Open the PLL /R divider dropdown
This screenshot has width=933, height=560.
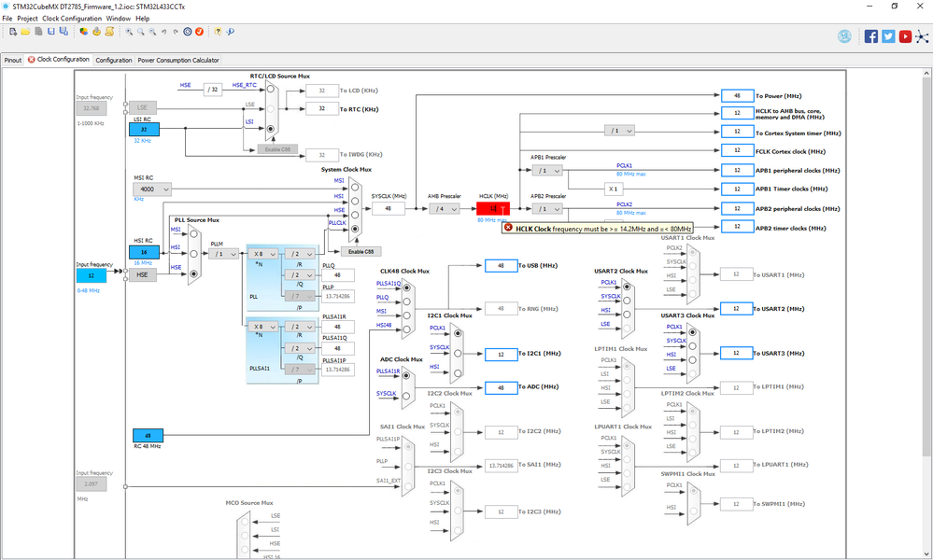(300, 254)
